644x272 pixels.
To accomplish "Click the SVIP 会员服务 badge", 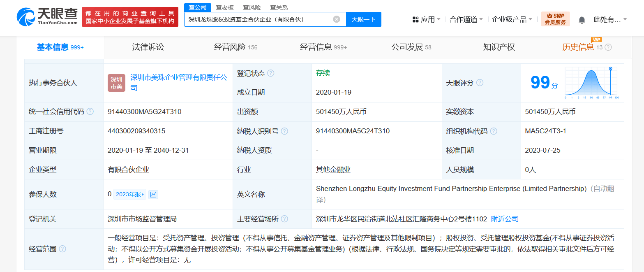I will (555, 19).
